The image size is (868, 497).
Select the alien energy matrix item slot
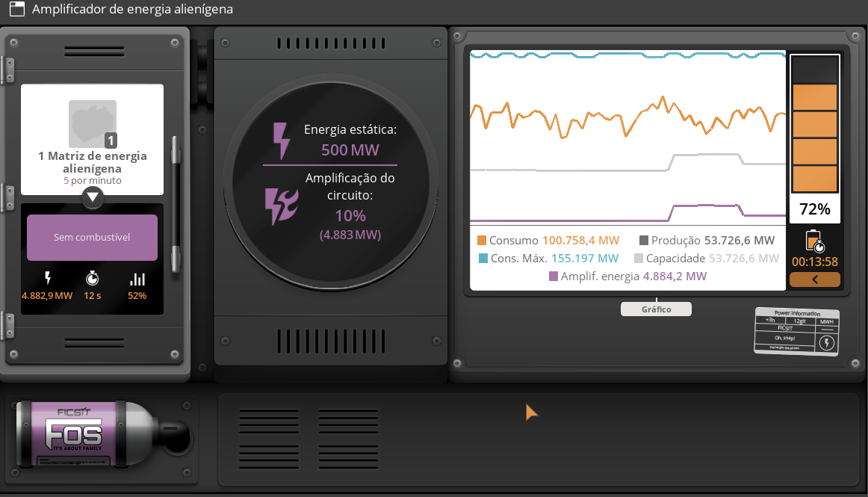pos(93,124)
